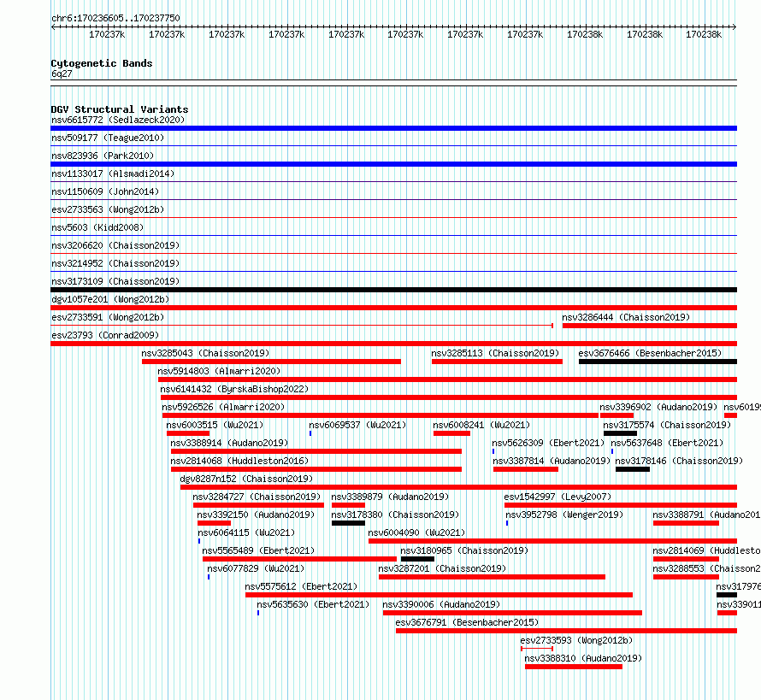This screenshot has width=761, height=700.
Task: Open nsv5626309 (Ebert2021) variant
Action: [548, 443]
